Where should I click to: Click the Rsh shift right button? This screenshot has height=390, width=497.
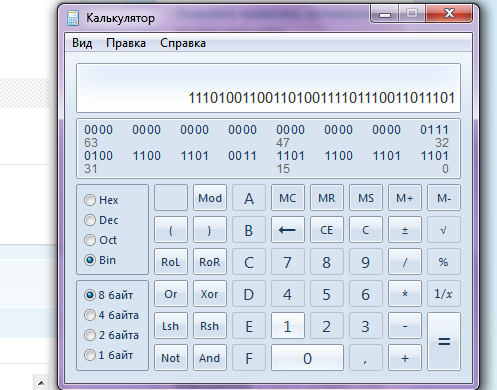click(210, 326)
